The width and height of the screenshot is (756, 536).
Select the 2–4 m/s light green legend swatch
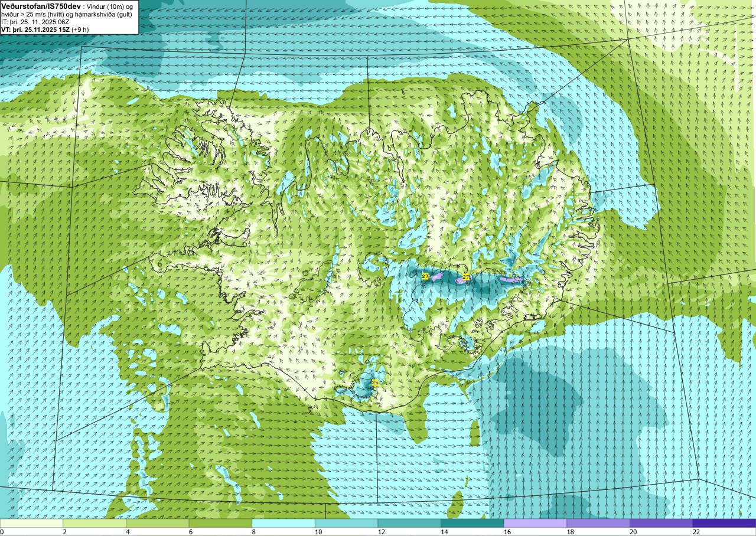pyautogui.click(x=94, y=523)
